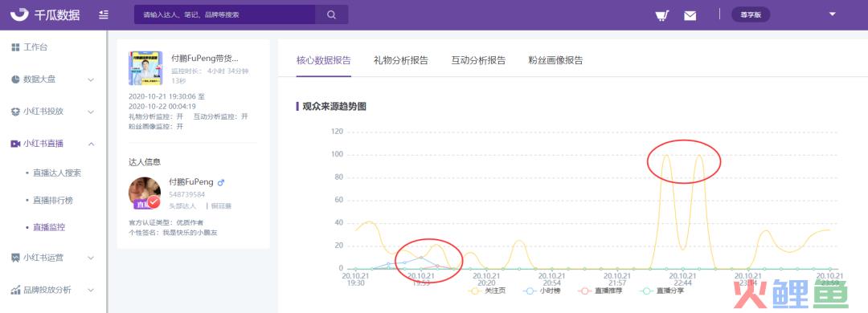This screenshot has height=313, width=868.
Task: Open the 付鹏FuPeng带货 live title
Action: pyautogui.click(x=205, y=58)
